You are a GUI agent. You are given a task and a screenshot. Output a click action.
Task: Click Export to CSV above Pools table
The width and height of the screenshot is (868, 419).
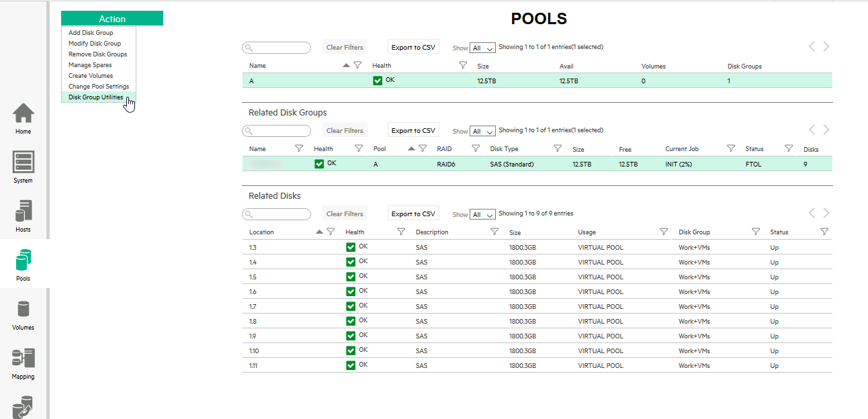pos(413,47)
